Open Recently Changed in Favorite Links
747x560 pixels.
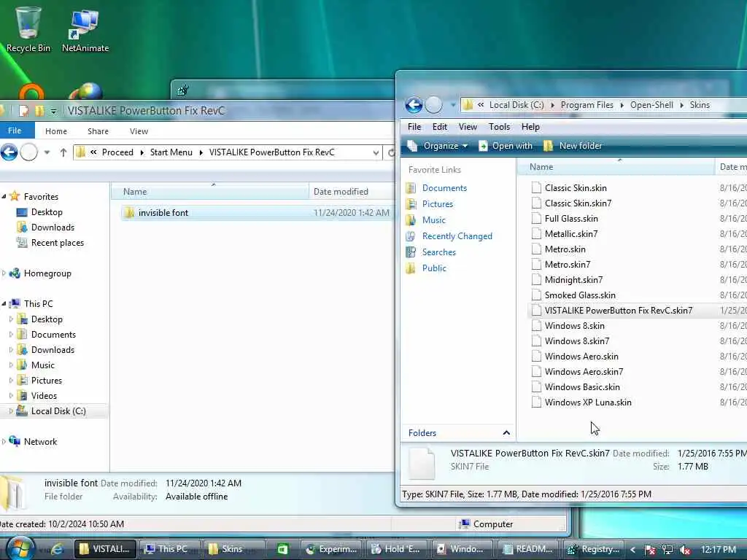[x=457, y=236]
